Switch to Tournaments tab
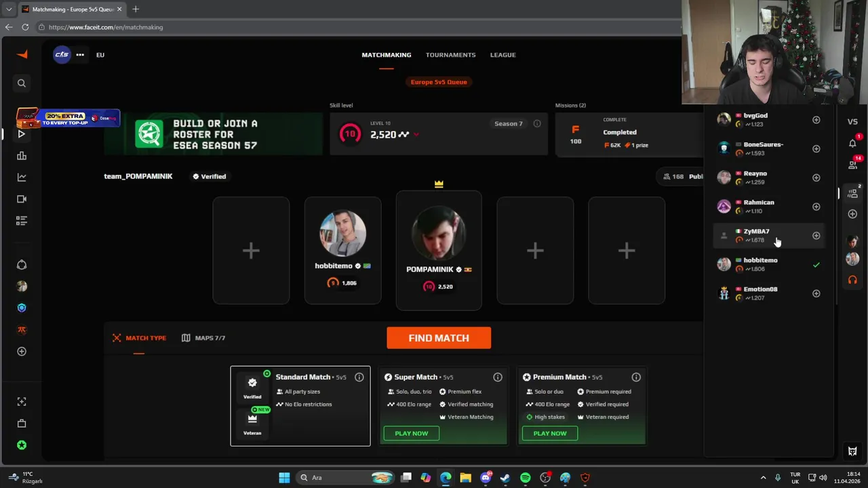Image resolution: width=868 pixels, height=488 pixels. [451, 55]
